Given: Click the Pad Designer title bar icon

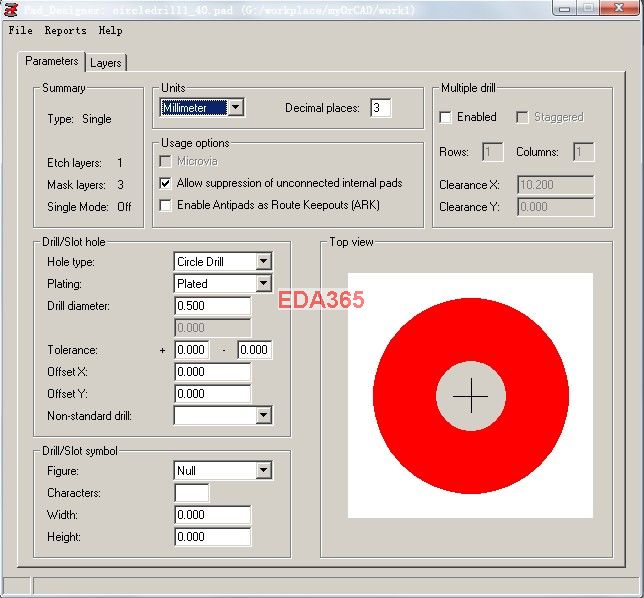Looking at the screenshot, I should click(11, 9).
